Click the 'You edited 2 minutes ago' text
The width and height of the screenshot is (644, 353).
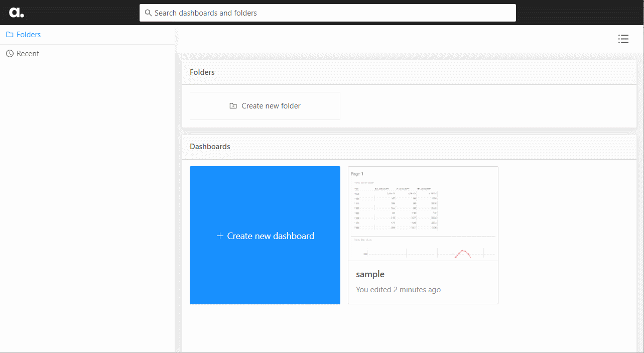398,290
